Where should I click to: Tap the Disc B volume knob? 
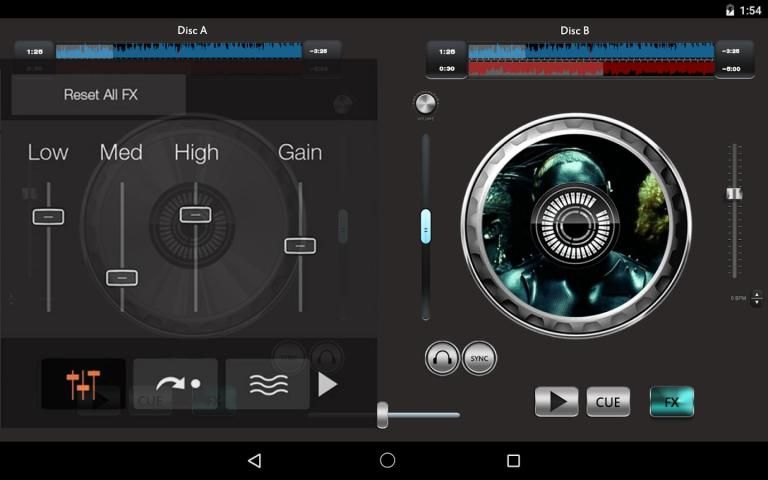click(426, 104)
